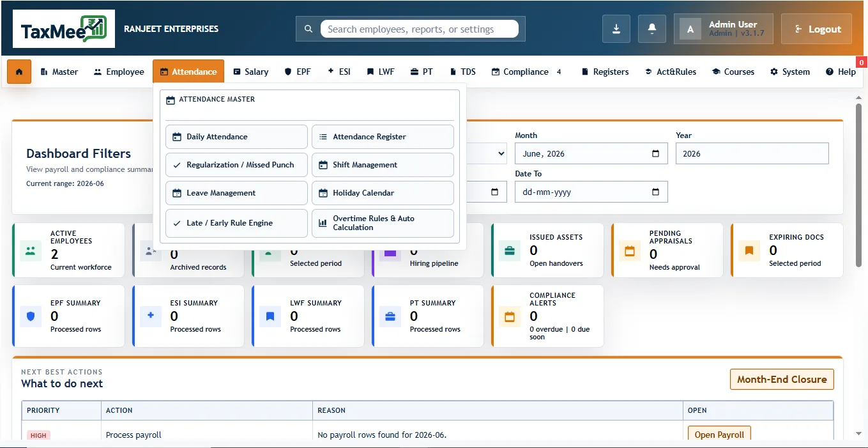Open the Employee menu
This screenshot has height=448, width=868.
point(119,72)
